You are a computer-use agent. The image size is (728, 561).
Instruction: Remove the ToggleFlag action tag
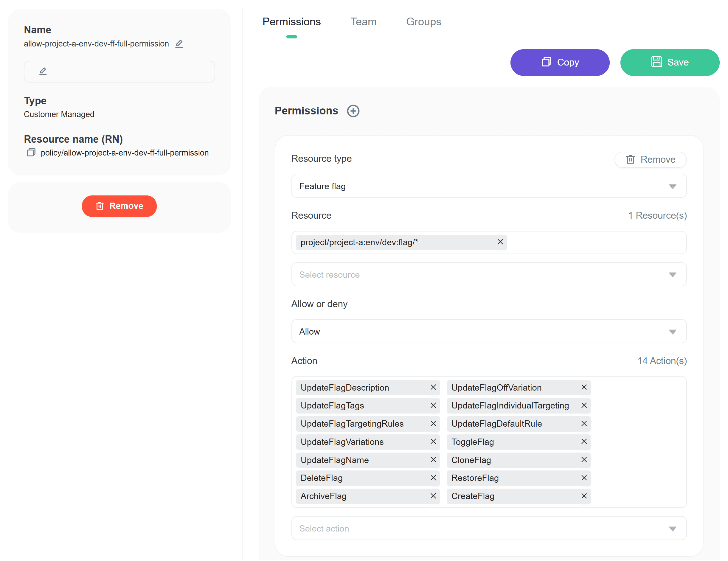tap(584, 442)
